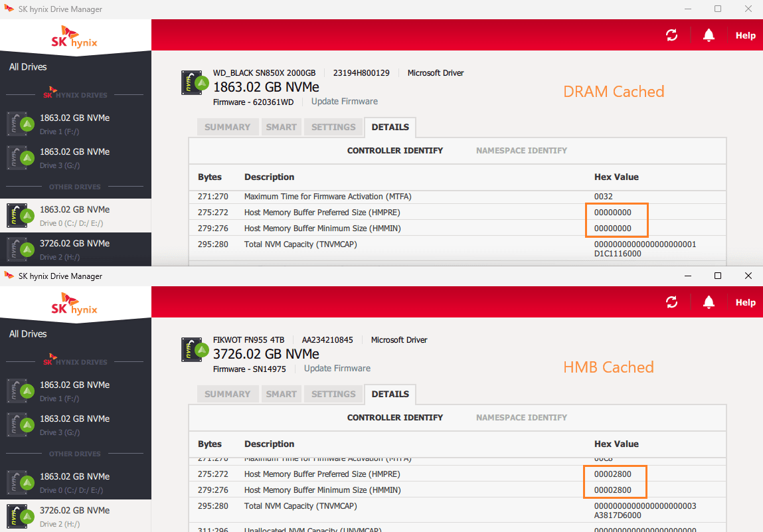Select Drive 3 (G:/) icon in top window
The image size is (763, 532).
(19, 157)
